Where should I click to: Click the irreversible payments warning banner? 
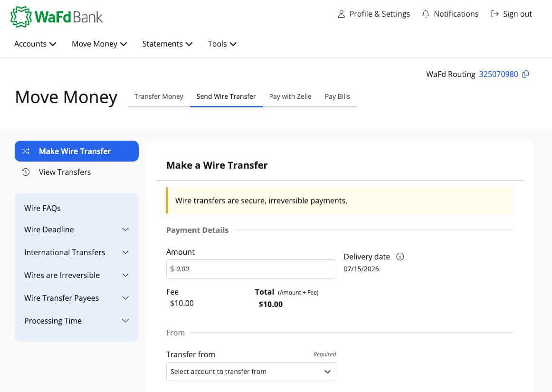340,201
